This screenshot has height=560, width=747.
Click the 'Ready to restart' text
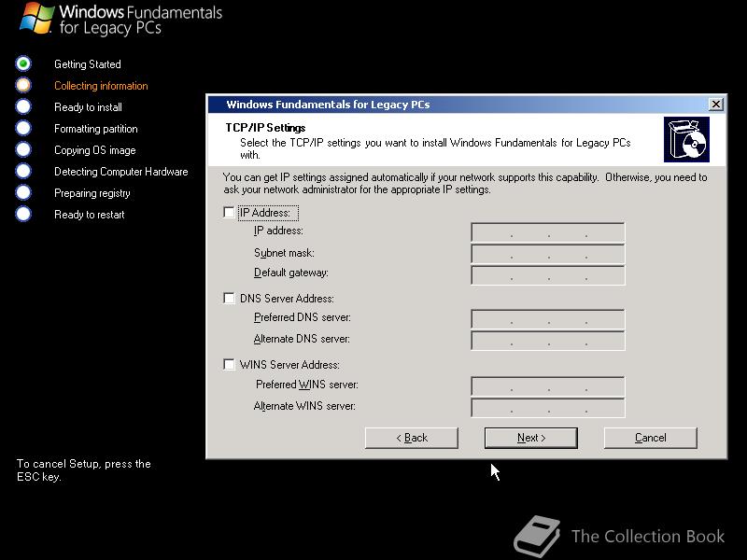[89, 215]
